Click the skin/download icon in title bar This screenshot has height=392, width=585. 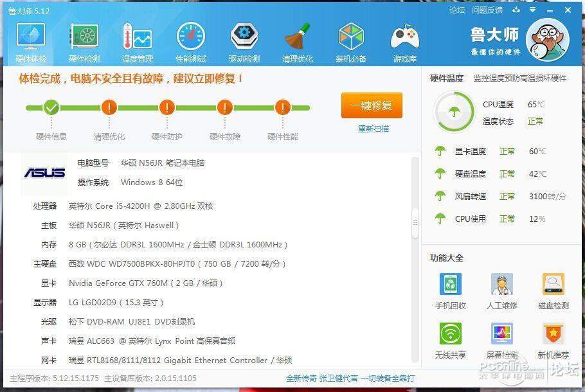point(516,10)
